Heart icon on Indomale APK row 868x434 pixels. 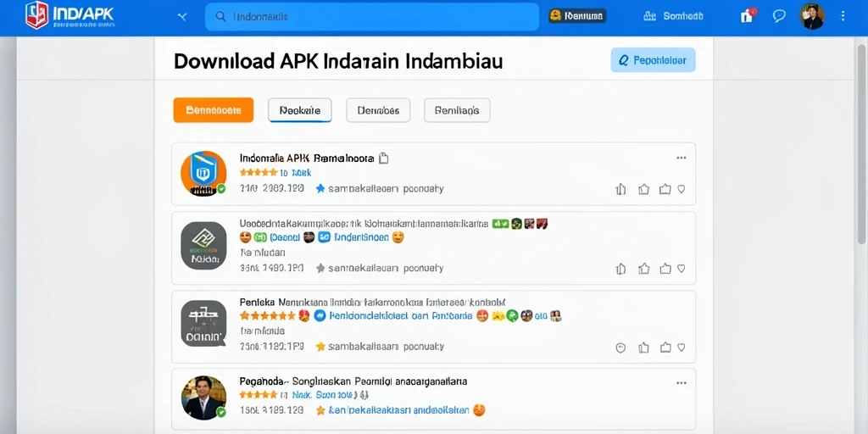click(682, 189)
